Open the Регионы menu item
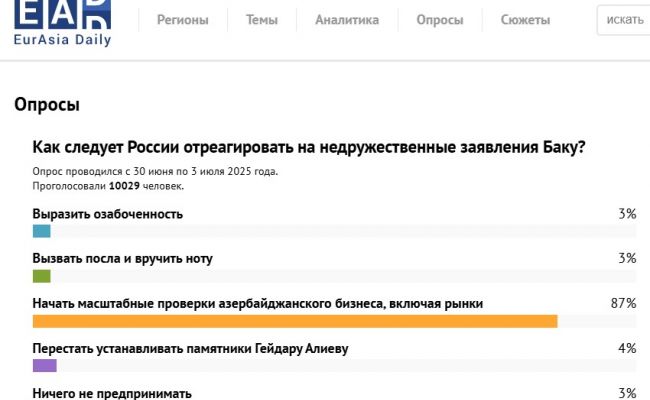Image resolution: width=650 pixels, height=400 pixels. 183,20
